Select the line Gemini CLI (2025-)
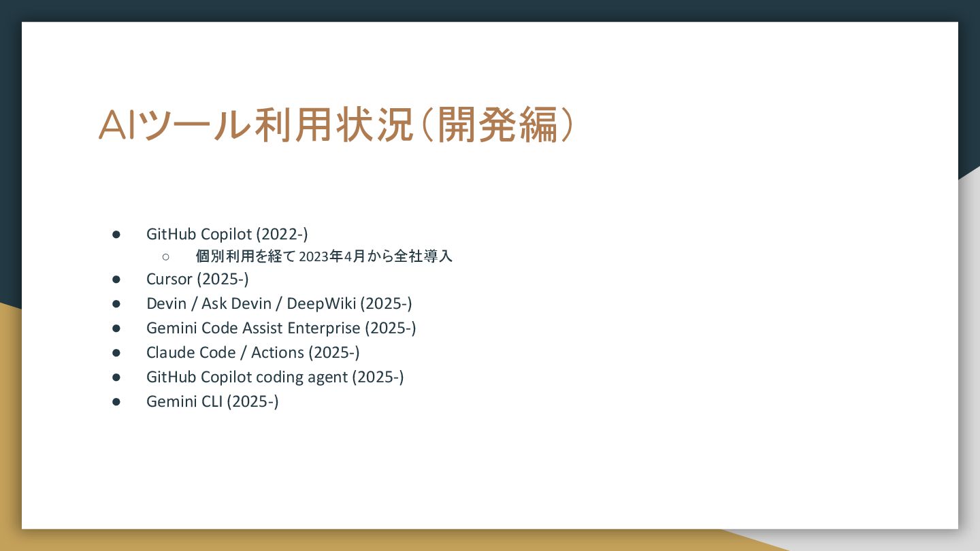 point(212,401)
